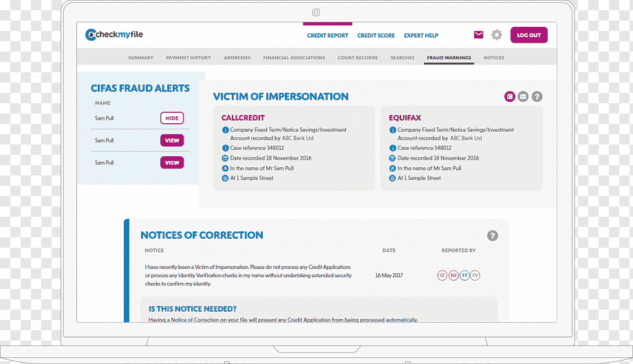Click Equifax account type info icon
The width and height of the screenshot is (633, 364).
(392, 130)
